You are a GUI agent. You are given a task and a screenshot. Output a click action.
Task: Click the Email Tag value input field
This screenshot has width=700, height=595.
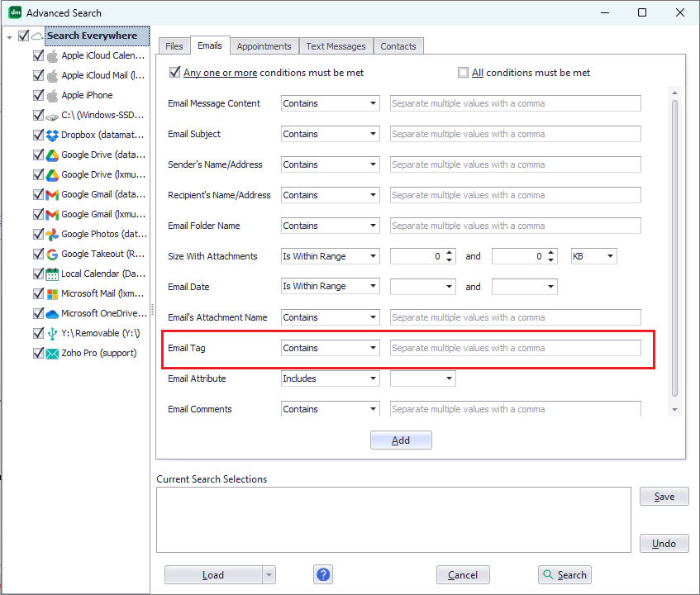(515, 348)
